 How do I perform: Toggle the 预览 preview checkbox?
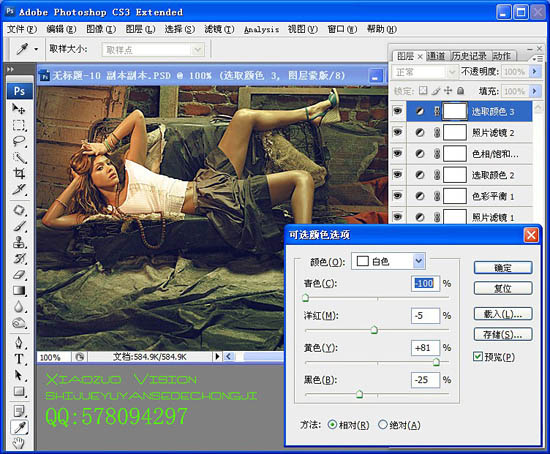click(478, 357)
